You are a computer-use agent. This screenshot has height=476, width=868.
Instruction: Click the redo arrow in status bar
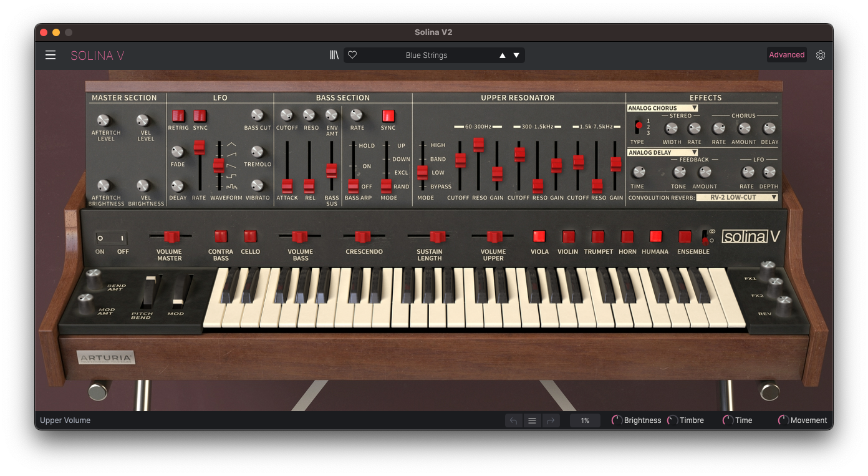pyautogui.click(x=551, y=420)
